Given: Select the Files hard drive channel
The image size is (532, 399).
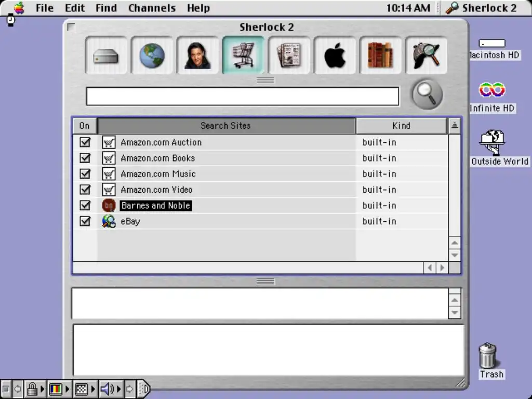Looking at the screenshot, I should tap(106, 55).
